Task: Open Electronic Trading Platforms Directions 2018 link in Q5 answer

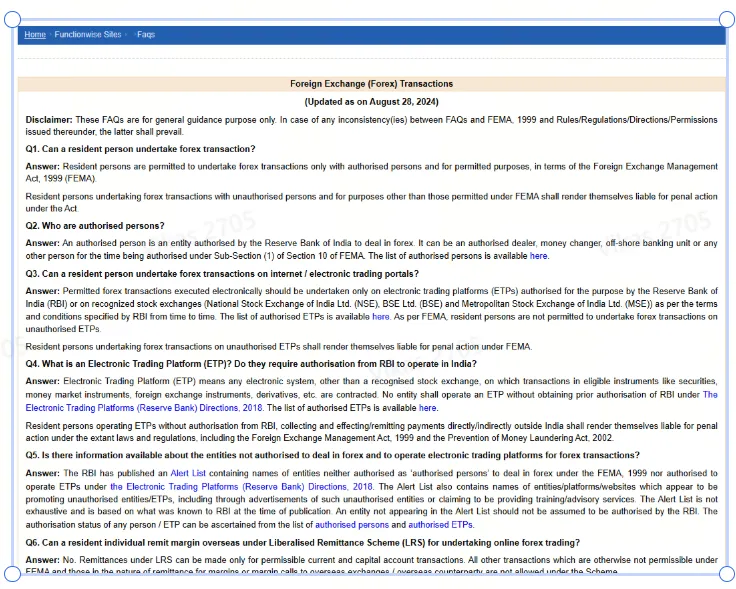Action: click(241, 487)
